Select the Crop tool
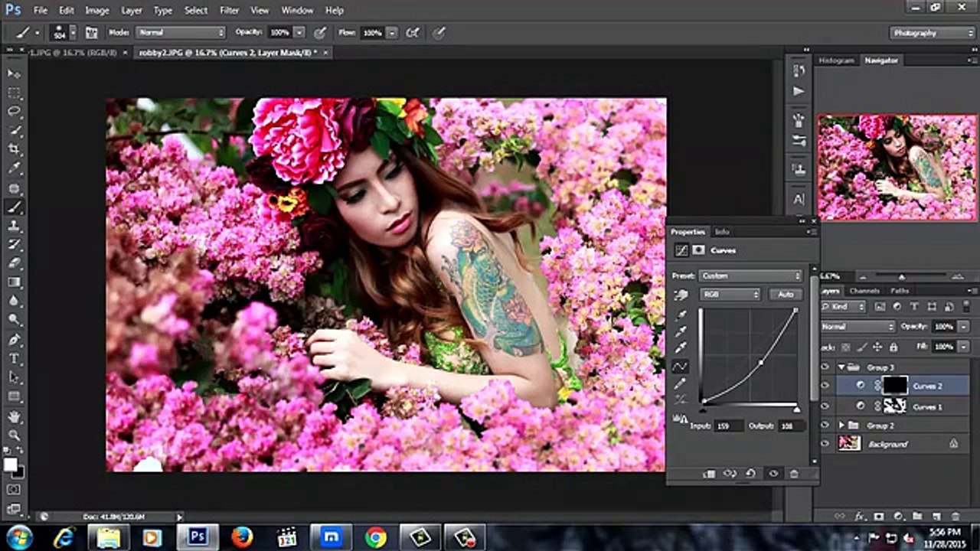The image size is (980, 551). pyautogui.click(x=14, y=150)
